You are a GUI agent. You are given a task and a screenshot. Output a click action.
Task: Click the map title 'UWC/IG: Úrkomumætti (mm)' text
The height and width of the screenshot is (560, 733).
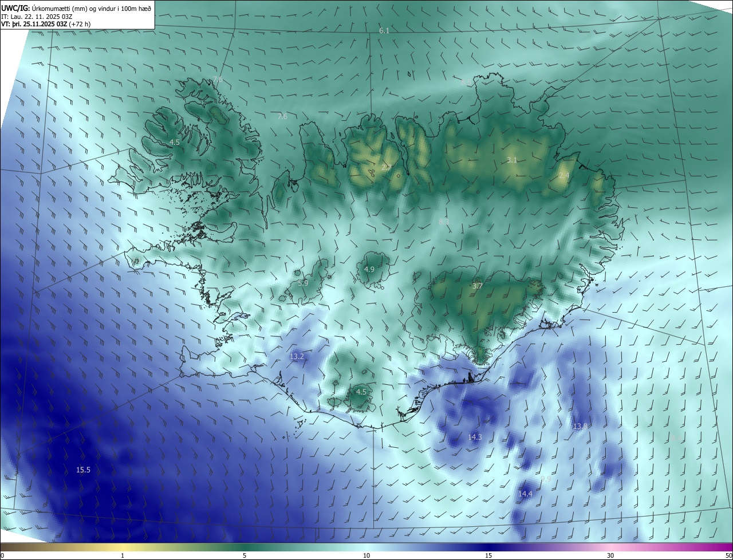tap(45, 7)
